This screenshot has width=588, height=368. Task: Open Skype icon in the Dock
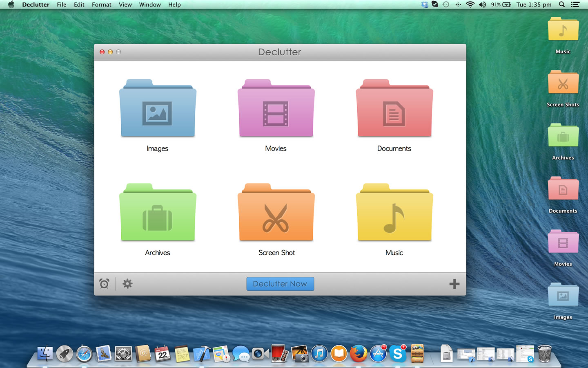point(398,354)
